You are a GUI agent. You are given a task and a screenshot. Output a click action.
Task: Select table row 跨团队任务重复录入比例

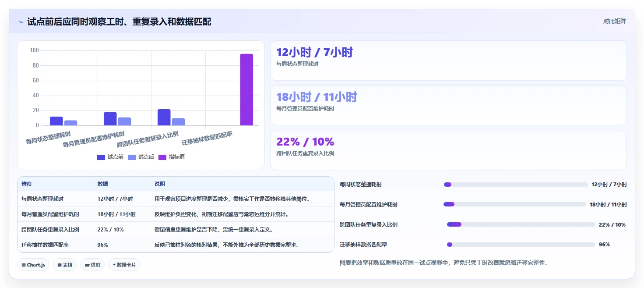(x=176, y=229)
